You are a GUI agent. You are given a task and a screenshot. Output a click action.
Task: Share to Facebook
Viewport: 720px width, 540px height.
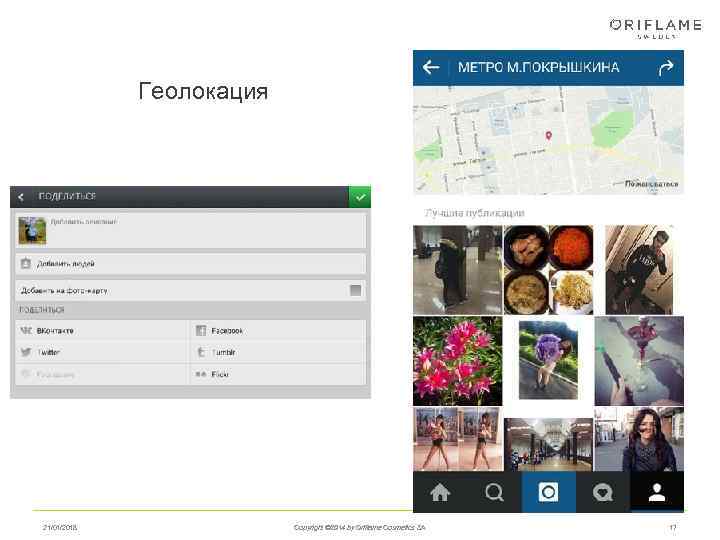278,331
